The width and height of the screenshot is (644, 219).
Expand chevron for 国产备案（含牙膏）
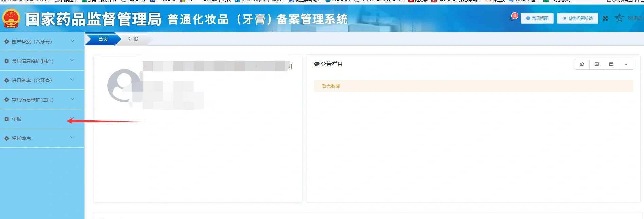[x=72, y=41]
